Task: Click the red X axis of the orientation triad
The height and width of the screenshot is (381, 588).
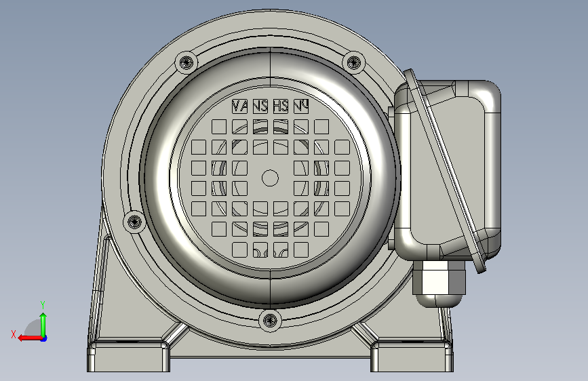Action: [x=30, y=338]
